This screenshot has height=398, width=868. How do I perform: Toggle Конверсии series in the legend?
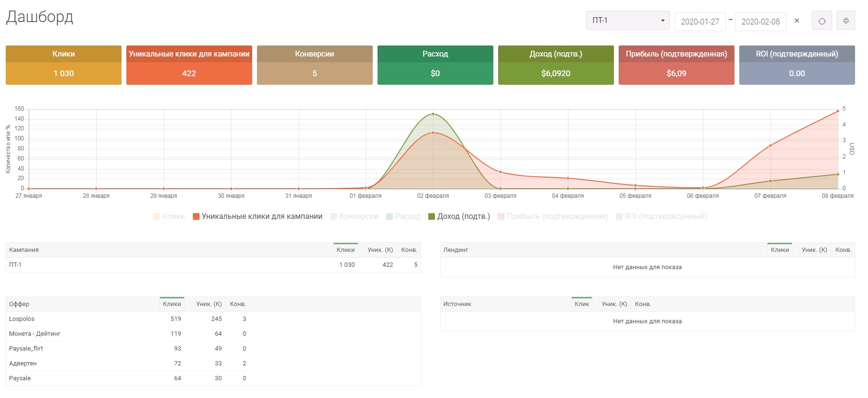[x=354, y=216]
